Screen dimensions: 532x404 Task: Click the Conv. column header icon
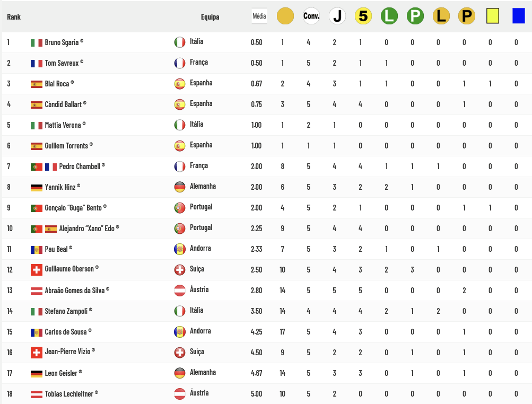(311, 16)
